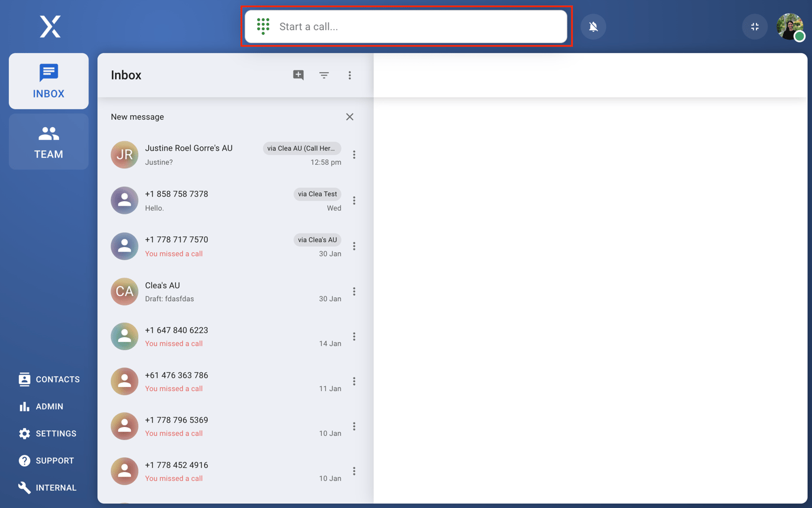This screenshot has width=812, height=508.
Task: Open the Internal tools section
Action: tap(47, 488)
